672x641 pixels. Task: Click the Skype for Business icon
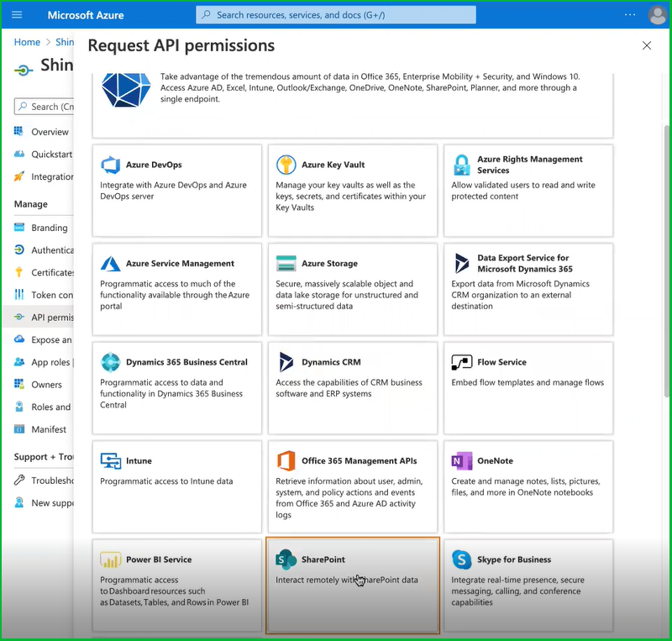tap(462, 560)
